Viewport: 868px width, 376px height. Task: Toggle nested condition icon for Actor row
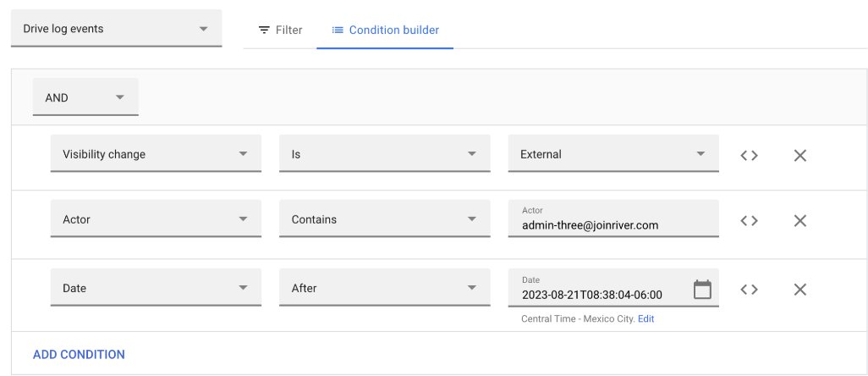(x=749, y=220)
